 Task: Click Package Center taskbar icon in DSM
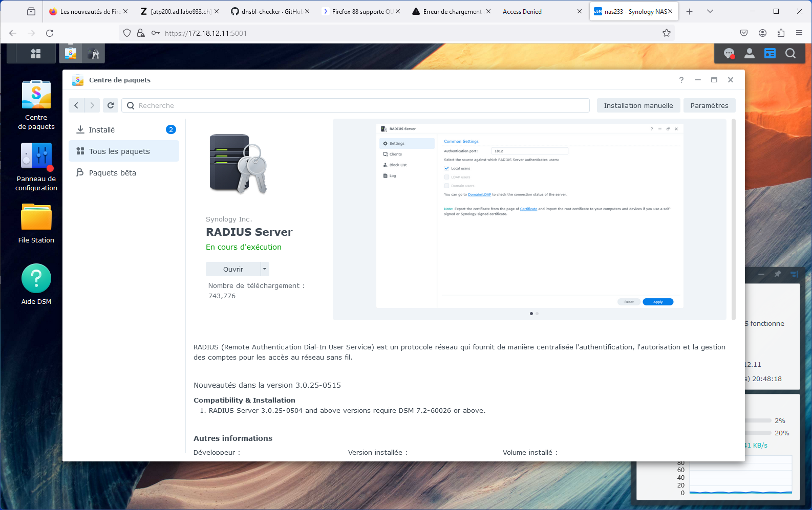point(71,53)
